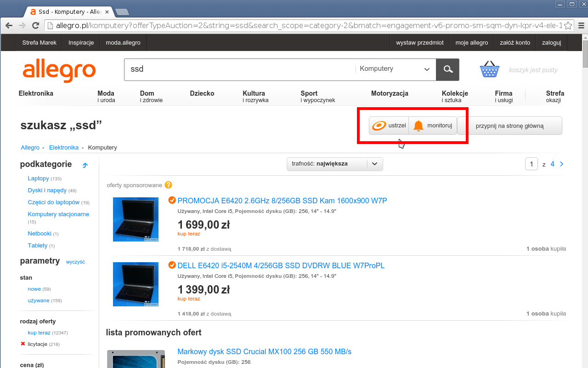588x368 pixels.
Task: Open the trafność sorting dropdown
Action: 335,164
